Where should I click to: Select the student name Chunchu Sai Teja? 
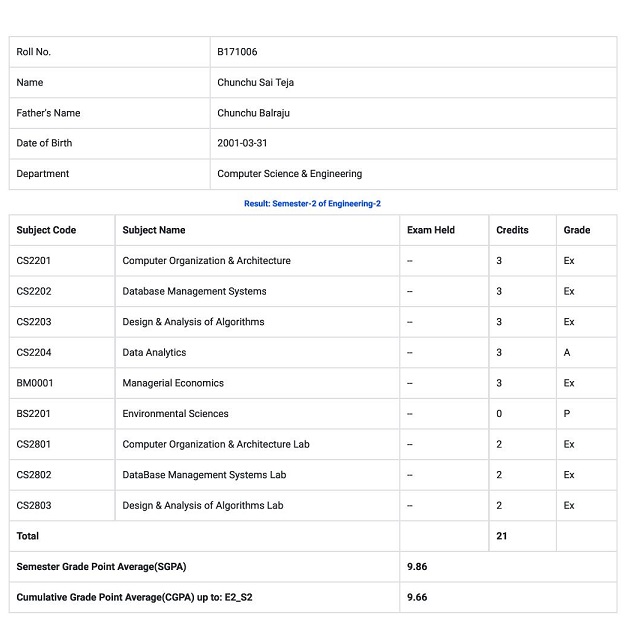tap(255, 82)
